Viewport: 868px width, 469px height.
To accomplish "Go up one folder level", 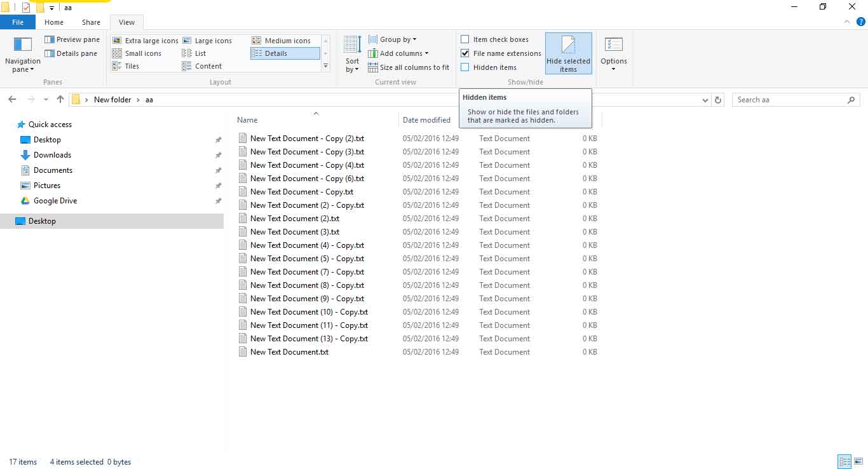I will (x=60, y=100).
